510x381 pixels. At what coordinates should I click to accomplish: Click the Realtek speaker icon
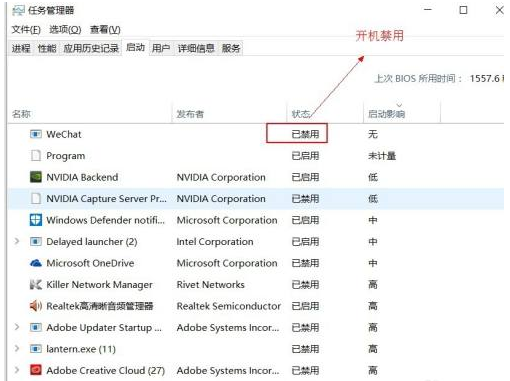click(36, 306)
